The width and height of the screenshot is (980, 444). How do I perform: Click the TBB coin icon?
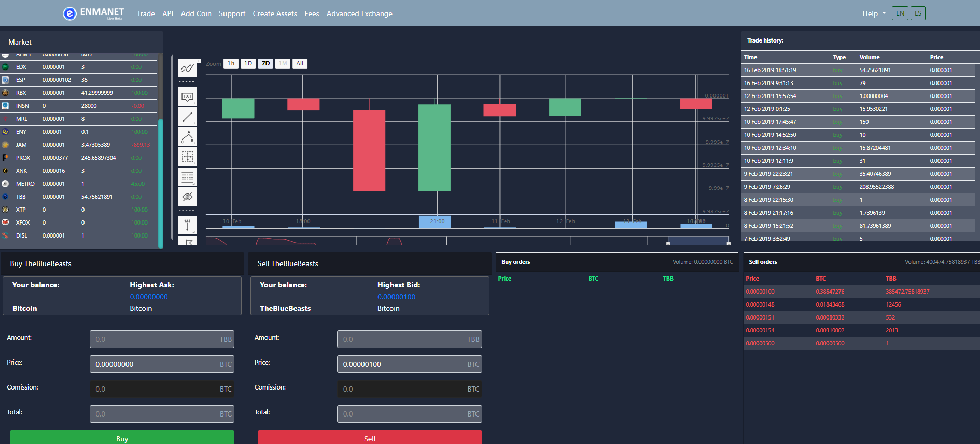pyautogui.click(x=5, y=197)
